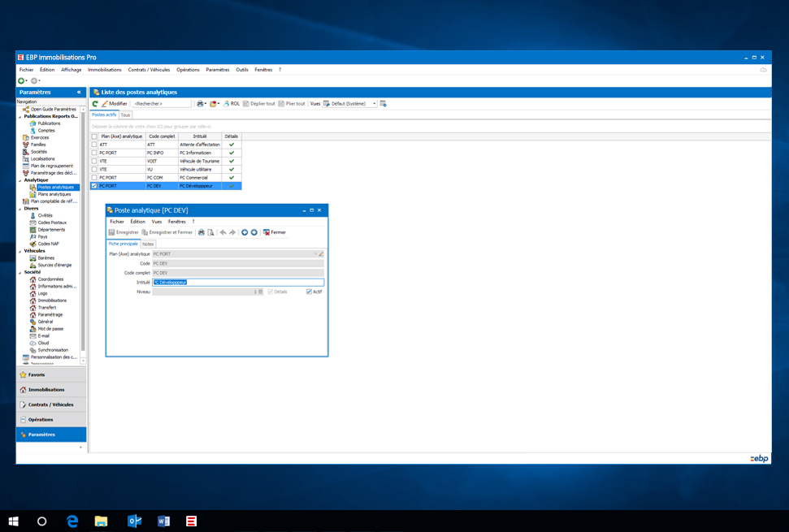Check the box for the PC INFO row
This screenshot has height=532, width=789.
[94, 153]
